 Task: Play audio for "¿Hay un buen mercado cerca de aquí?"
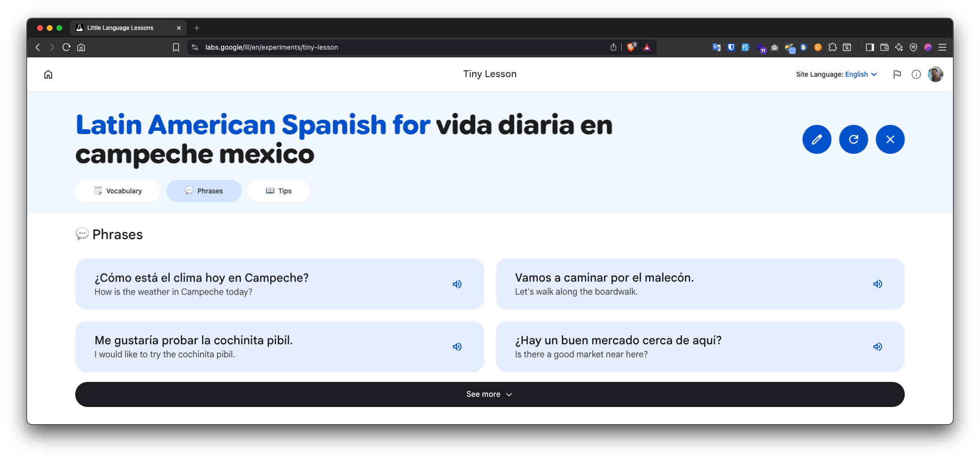pyautogui.click(x=877, y=347)
